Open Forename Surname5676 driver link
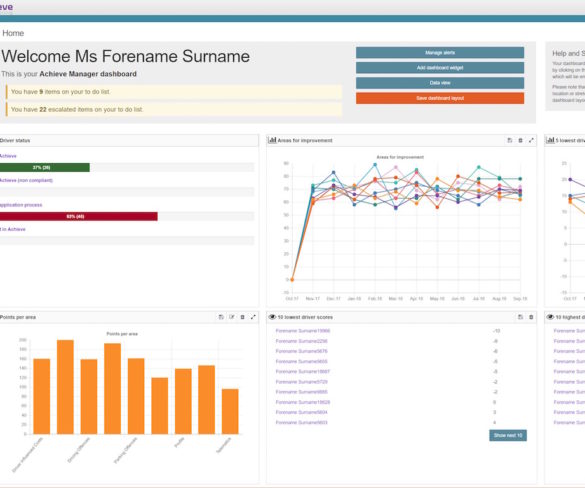 [301, 351]
